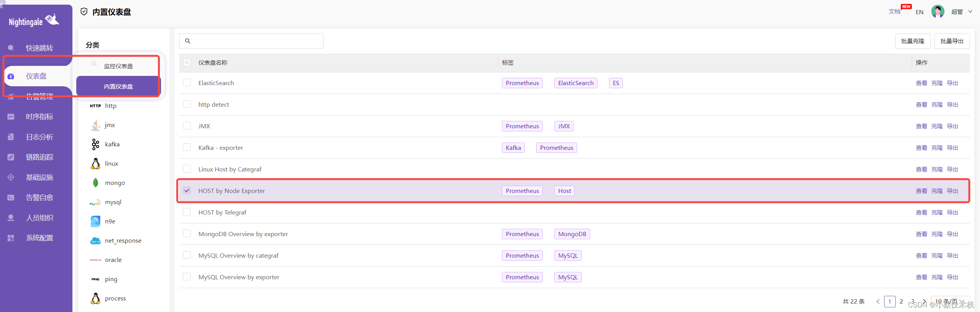The width and height of the screenshot is (980, 312).
Task: View the http detect dashboard via 查看
Action: pos(921,105)
